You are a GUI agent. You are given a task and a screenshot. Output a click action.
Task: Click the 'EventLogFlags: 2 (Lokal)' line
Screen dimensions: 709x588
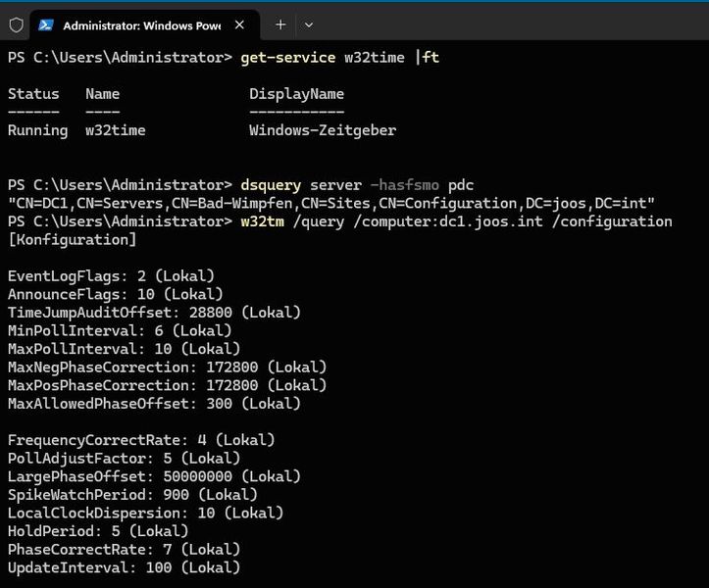111,276
